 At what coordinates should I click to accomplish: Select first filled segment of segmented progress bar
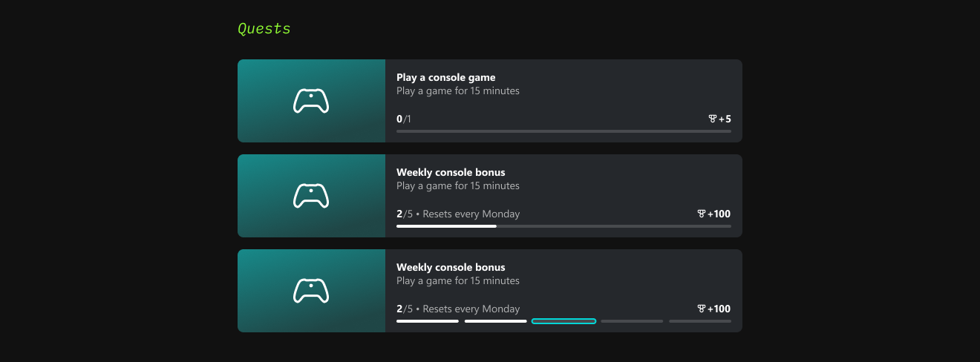(x=428, y=321)
